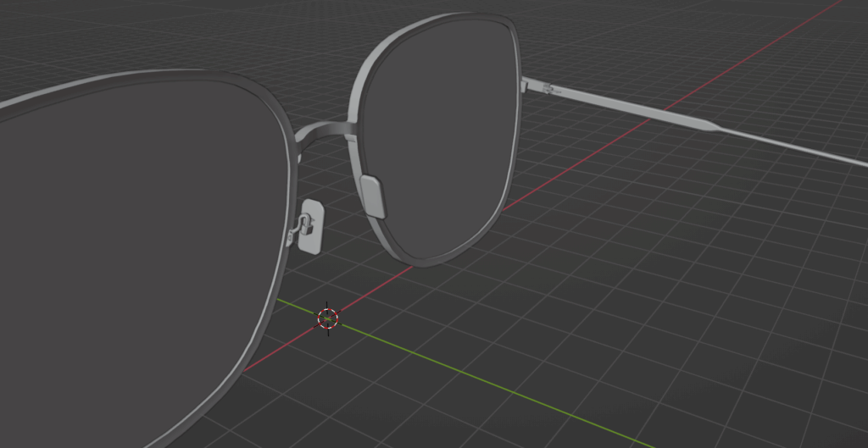Image resolution: width=868 pixels, height=448 pixels.
Task: Select the nose pad on the far lens
Action: [x=374, y=195]
